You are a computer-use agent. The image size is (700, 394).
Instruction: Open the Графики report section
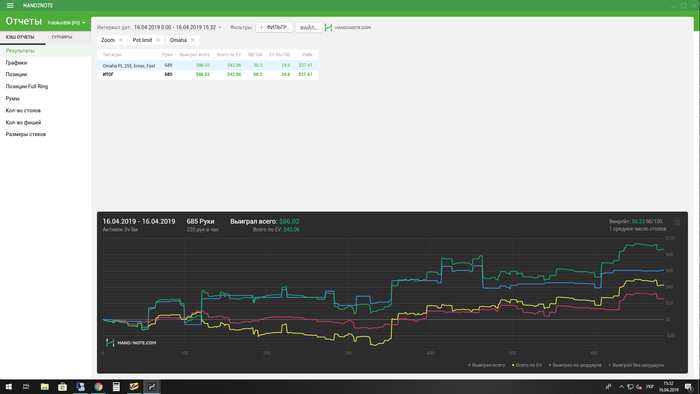17,63
